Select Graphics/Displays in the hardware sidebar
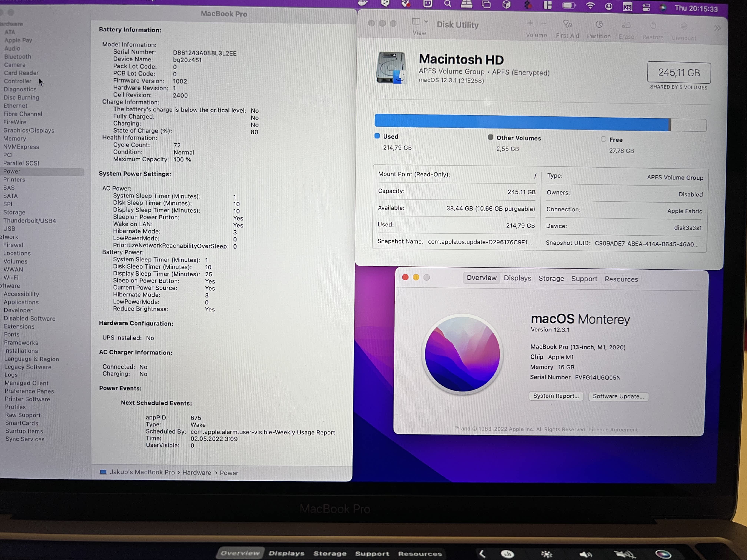747x560 pixels. pyautogui.click(x=29, y=130)
